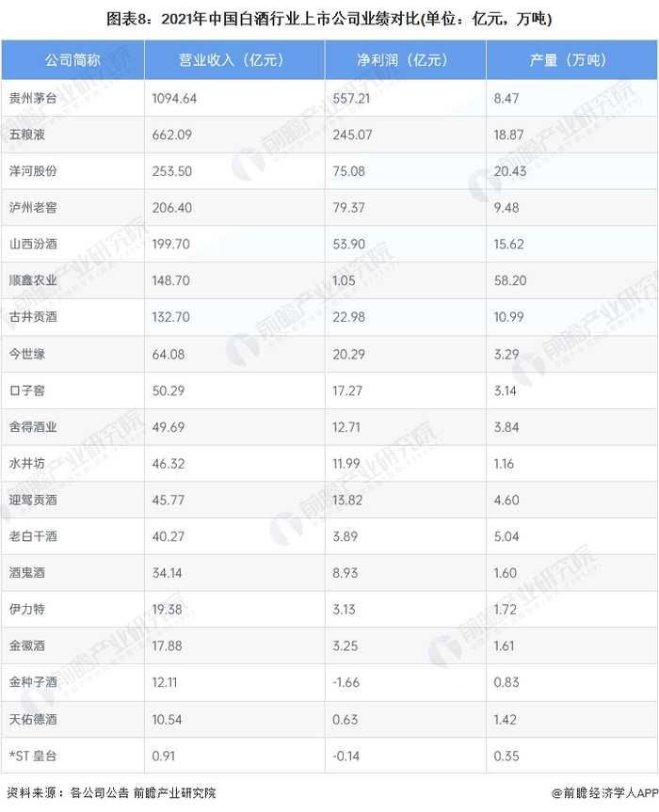Click the '@前瞻经济学人APP' credit text
This screenshot has height=812, width=659.
(604, 793)
